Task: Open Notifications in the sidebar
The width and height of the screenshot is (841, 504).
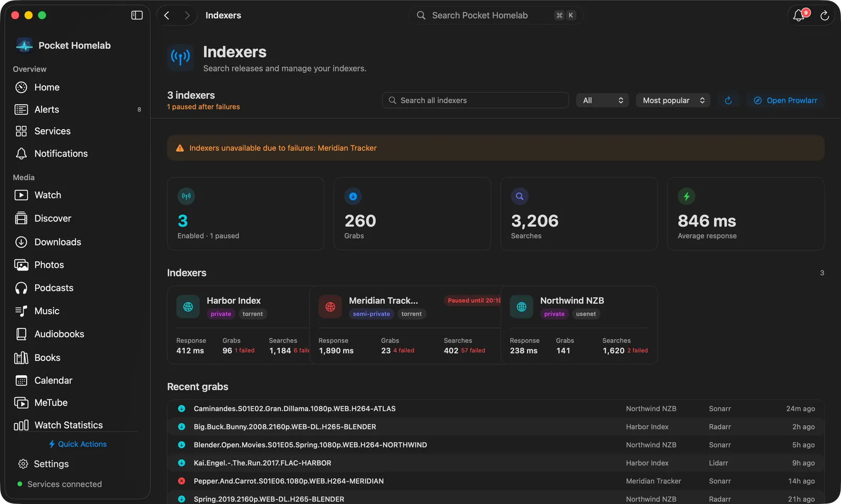Action: 77,153
